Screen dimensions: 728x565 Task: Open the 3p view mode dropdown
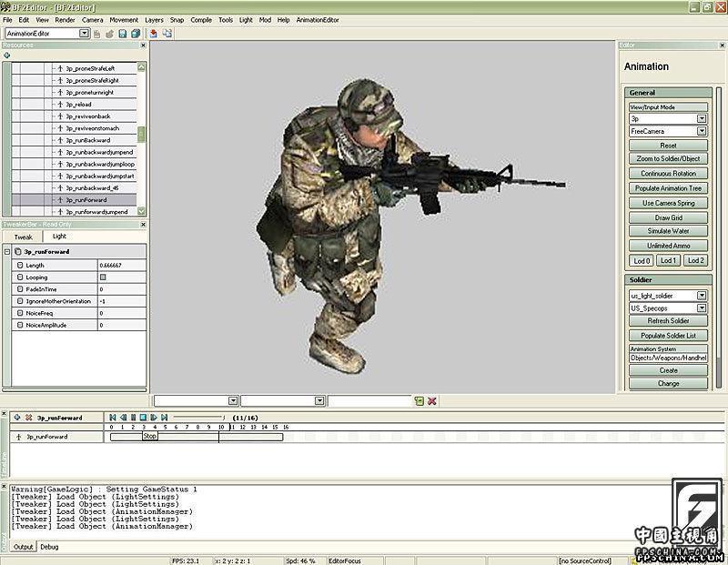coord(702,119)
